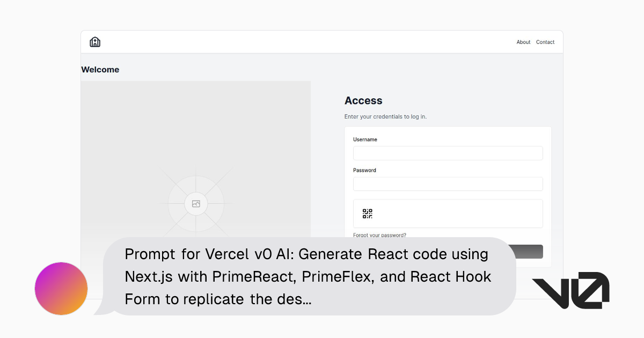Click the v0 logo in the corner
The height and width of the screenshot is (338, 644).
click(x=570, y=291)
